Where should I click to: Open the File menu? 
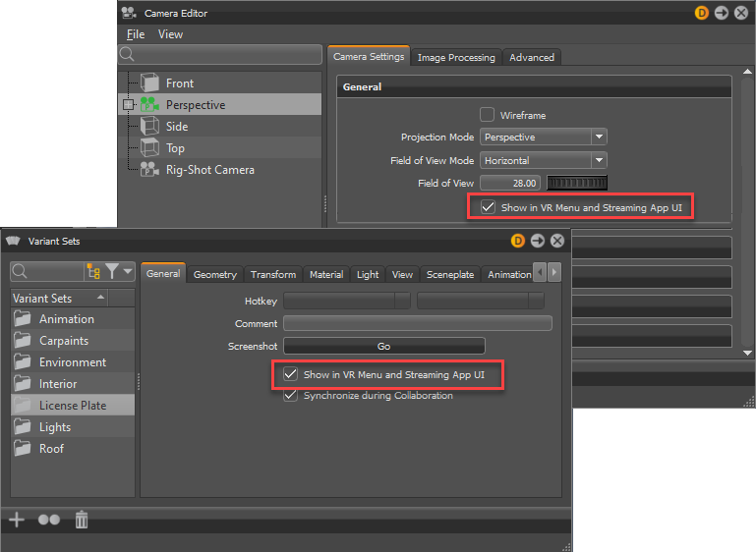[136, 34]
